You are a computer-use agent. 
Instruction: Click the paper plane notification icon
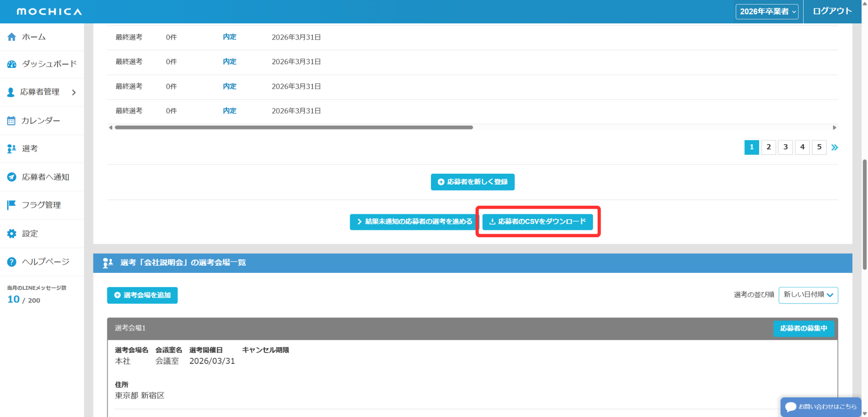coord(11,177)
